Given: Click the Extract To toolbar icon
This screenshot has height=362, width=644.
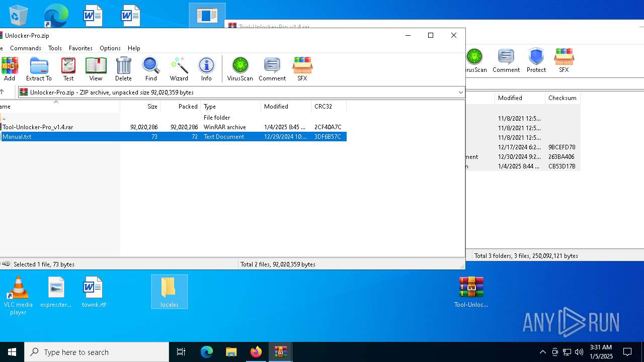Looking at the screenshot, I should [x=39, y=69].
